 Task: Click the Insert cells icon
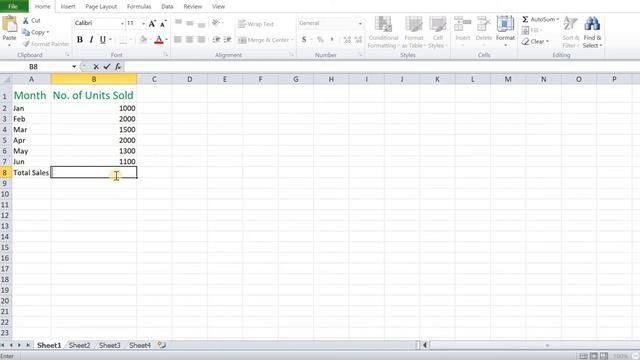tap(462, 24)
